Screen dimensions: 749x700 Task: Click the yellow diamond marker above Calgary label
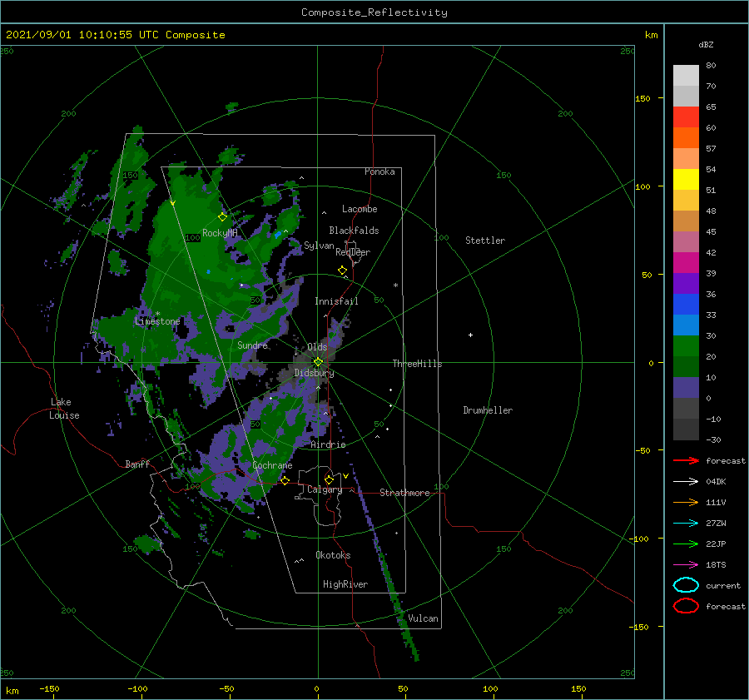[x=329, y=479]
